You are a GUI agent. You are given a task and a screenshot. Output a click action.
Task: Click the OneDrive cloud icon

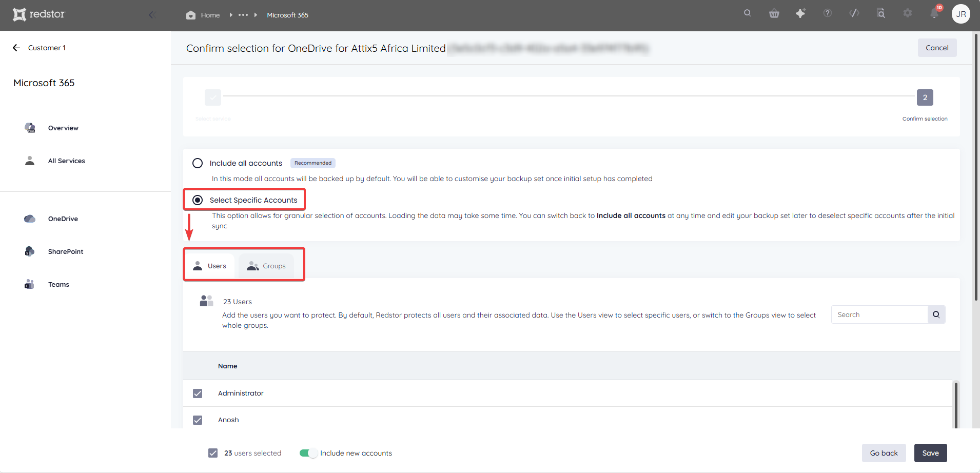pyautogui.click(x=30, y=219)
